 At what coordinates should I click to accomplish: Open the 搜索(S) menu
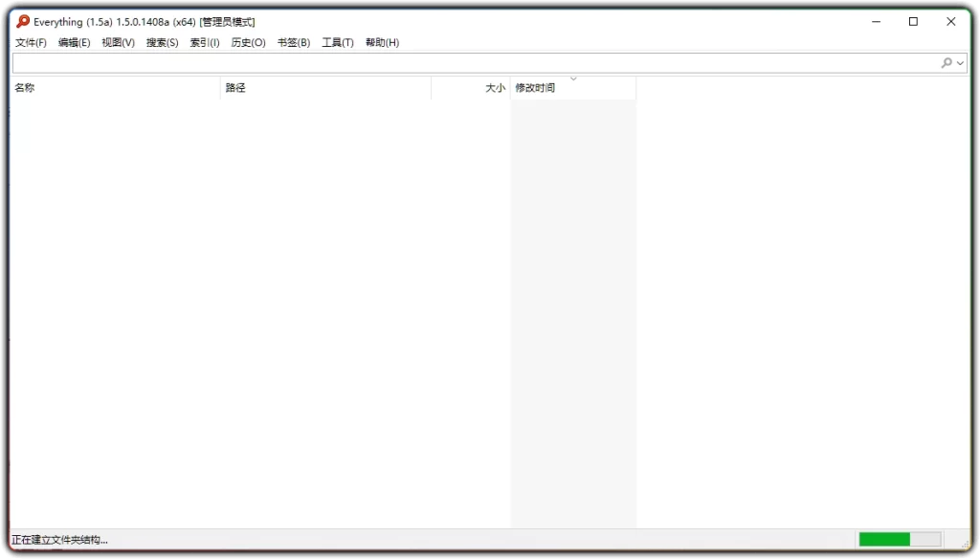(161, 42)
